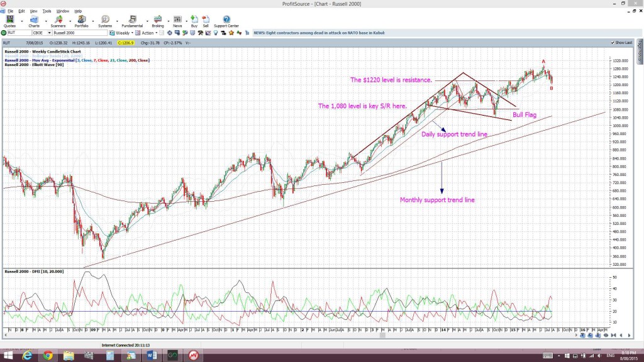The image size is (644, 362).
Task: Open the File menu
Action: coord(10,11)
